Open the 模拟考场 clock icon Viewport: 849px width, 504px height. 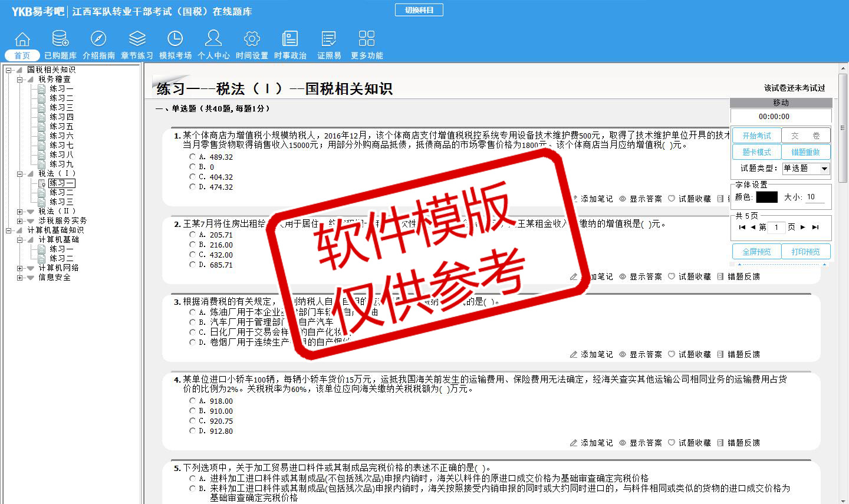175,39
